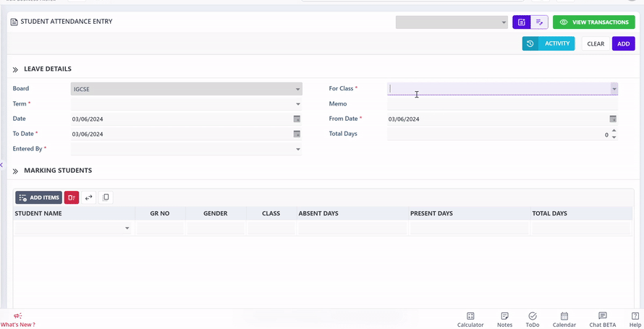Click the View Transactions button
The width and height of the screenshot is (644, 329).
click(x=593, y=22)
